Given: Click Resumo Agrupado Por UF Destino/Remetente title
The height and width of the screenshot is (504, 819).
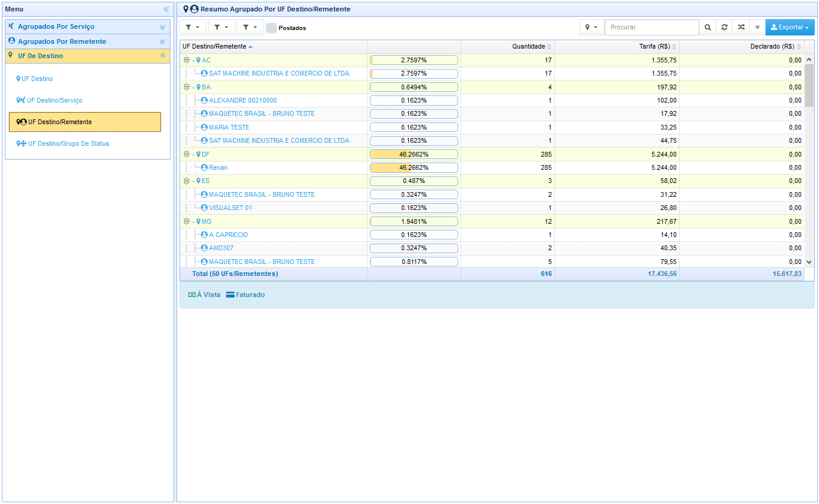Looking at the screenshot, I should 276,9.
